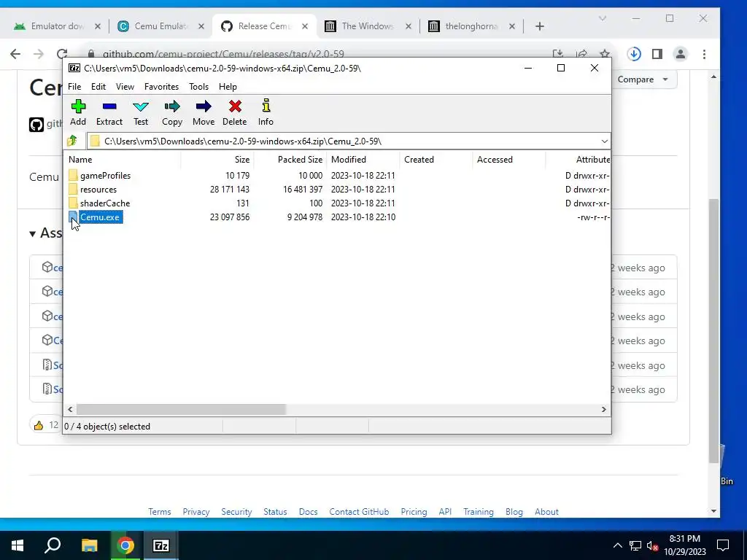Sort by the Name column header

(x=123, y=160)
